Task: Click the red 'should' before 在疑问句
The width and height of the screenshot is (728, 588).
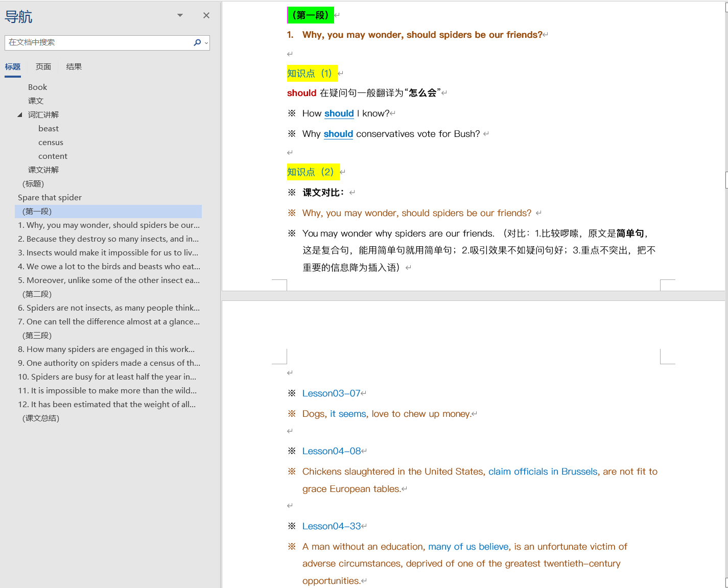Action: (x=302, y=93)
